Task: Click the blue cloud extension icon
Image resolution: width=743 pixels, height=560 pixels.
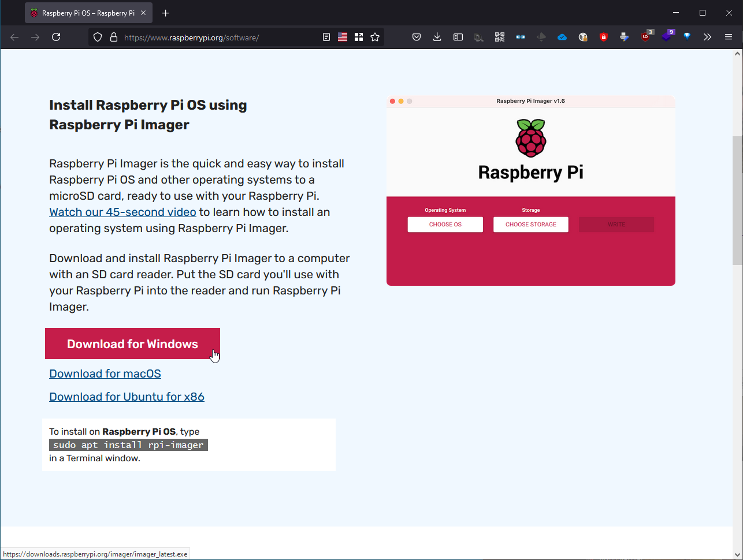Action: [x=562, y=37]
